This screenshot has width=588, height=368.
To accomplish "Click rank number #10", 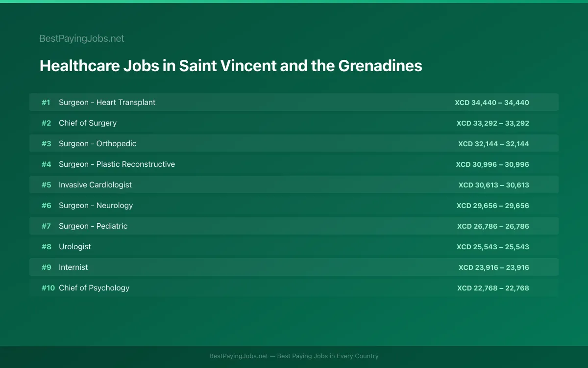I will pyautogui.click(x=48, y=288).
